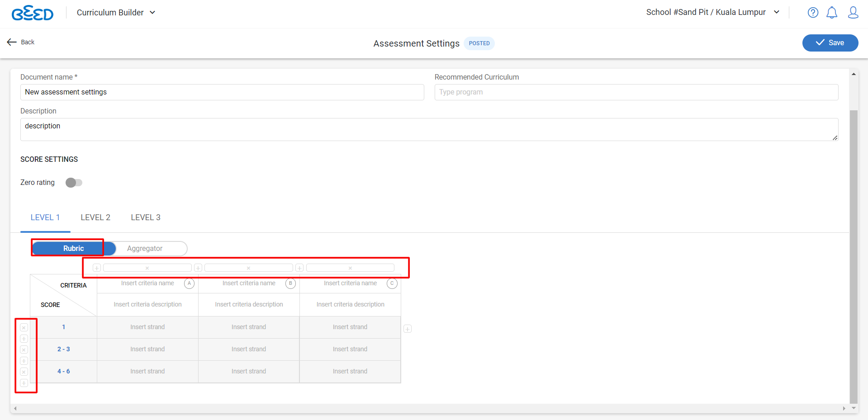Click strand cell for score 4 - 6, column B
This screenshot has width=868, height=420.
(249, 372)
